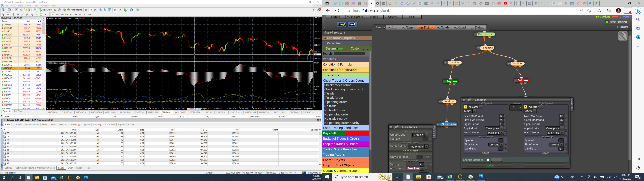Zoom out on the MetaTrader chart
This screenshot has height=181, width=644.
pos(105,10)
